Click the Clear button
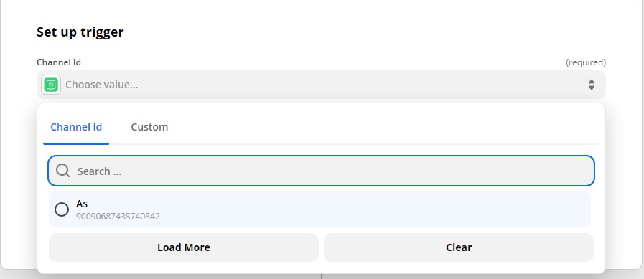Image resolution: width=644 pixels, height=279 pixels. tap(459, 247)
